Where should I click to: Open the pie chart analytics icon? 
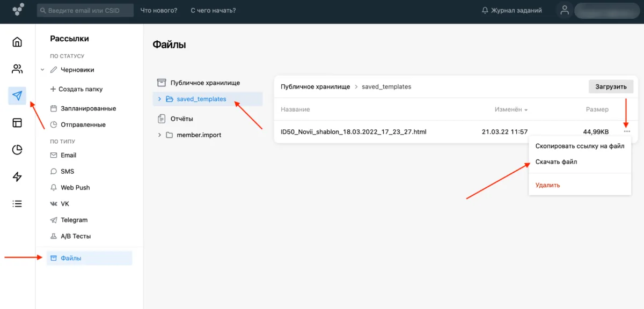[x=17, y=150]
